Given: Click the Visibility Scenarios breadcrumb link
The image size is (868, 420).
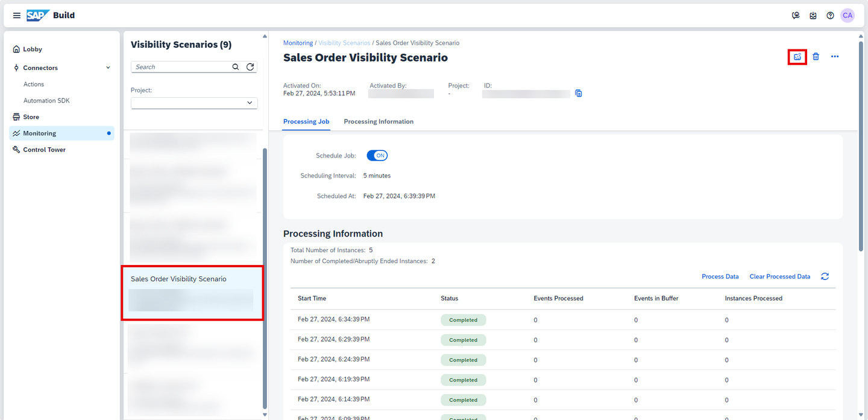Looking at the screenshot, I should [344, 43].
